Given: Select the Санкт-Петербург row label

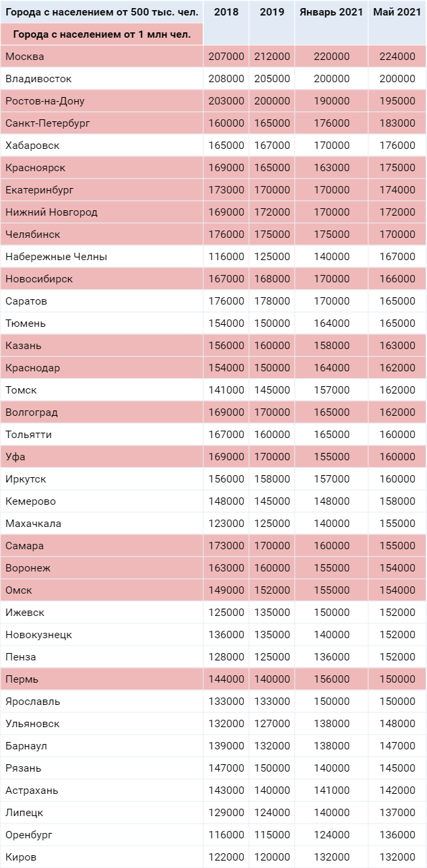Looking at the screenshot, I should [48, 123].
